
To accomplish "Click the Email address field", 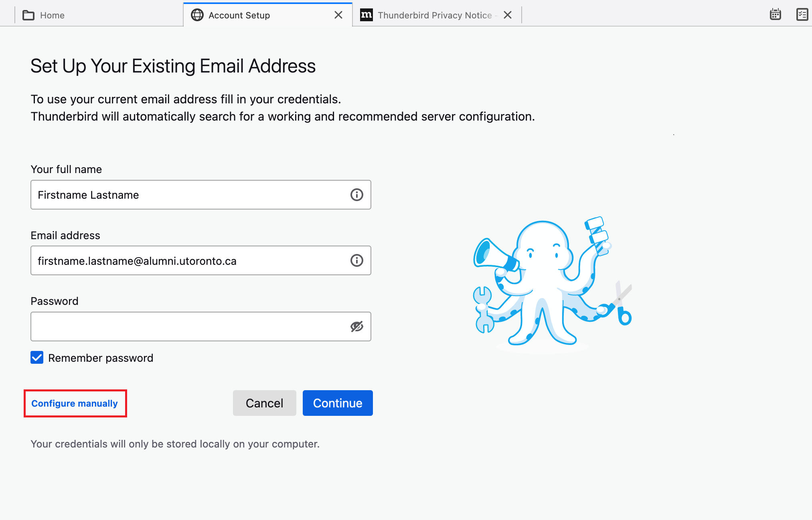I will pos(180,260).
